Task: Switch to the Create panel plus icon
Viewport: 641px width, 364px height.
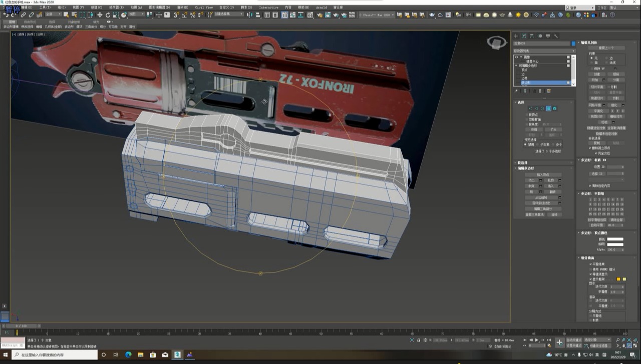Action: click(516, 36)
